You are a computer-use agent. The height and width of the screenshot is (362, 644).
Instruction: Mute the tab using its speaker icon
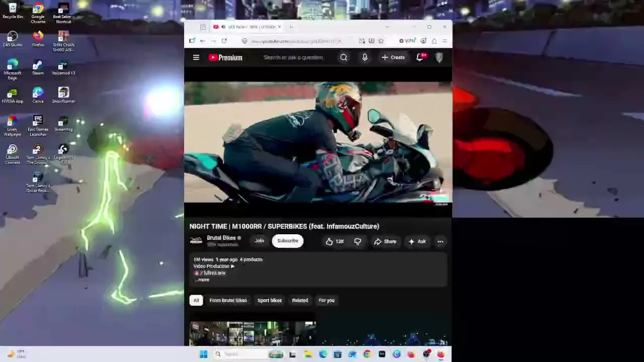[223, 27]
